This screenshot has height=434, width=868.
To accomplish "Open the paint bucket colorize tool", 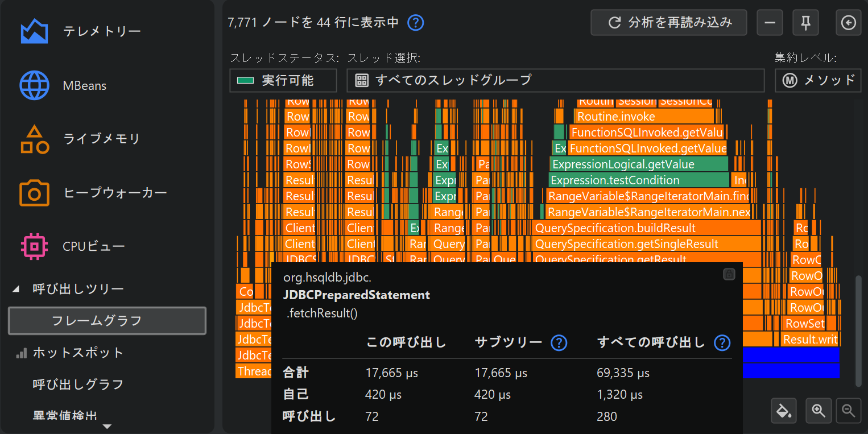I will pyautogui.click(x=784, y=410).
